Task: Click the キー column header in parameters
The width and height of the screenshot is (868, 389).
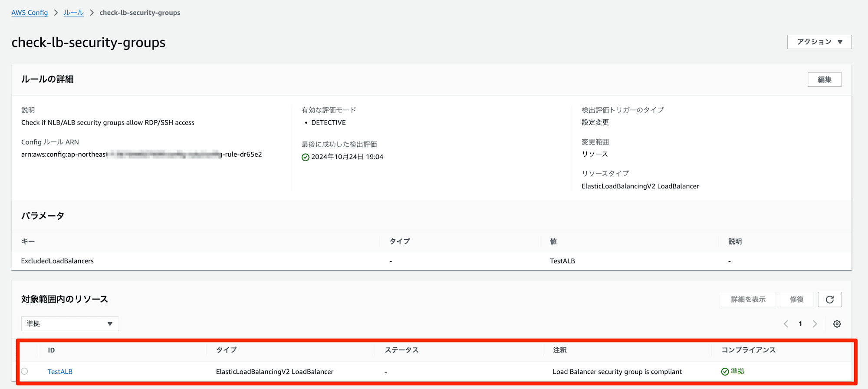Action: 28,241
